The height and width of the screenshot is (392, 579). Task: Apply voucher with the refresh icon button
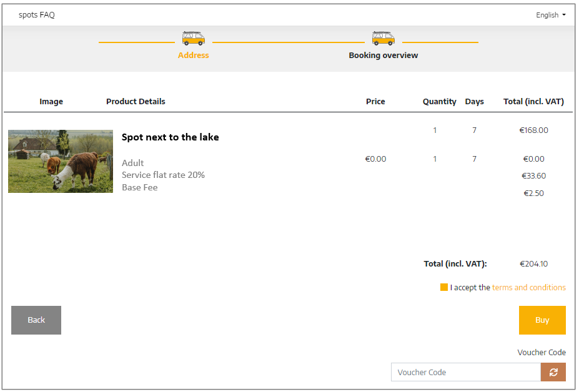point(553,372)
